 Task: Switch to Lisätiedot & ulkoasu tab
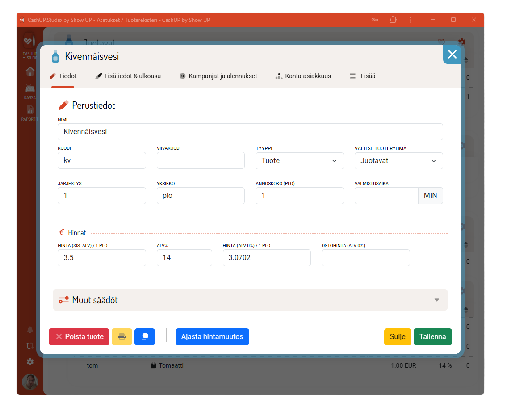(x=128, y=76)
